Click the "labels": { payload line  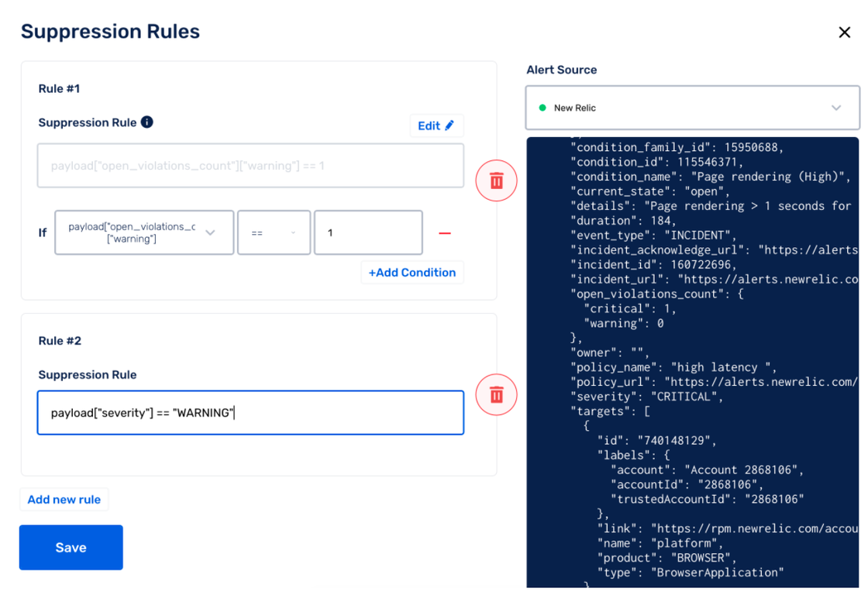tap(633, 456)
